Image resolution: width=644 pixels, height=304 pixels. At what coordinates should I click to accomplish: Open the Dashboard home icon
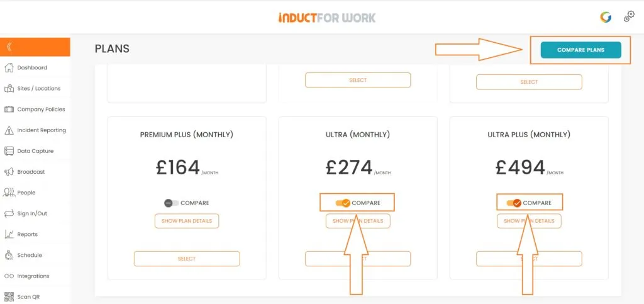(x=9, y=67)
